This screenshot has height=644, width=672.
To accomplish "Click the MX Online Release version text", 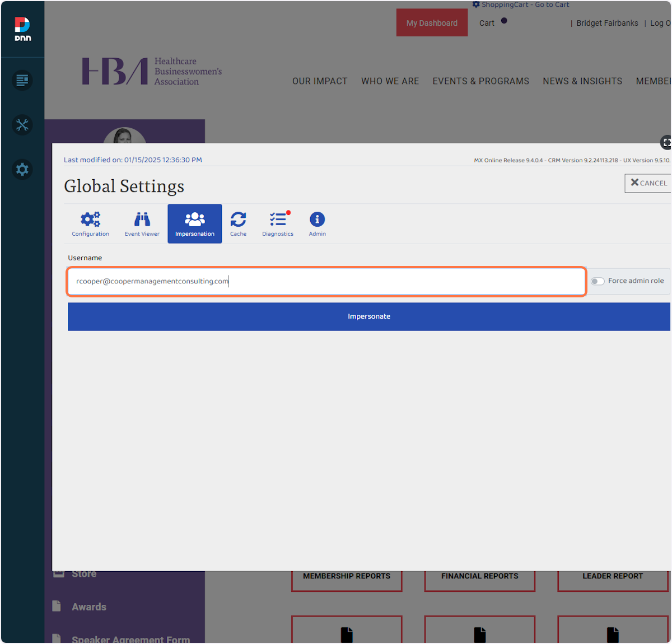I will [x=572, y=160].
